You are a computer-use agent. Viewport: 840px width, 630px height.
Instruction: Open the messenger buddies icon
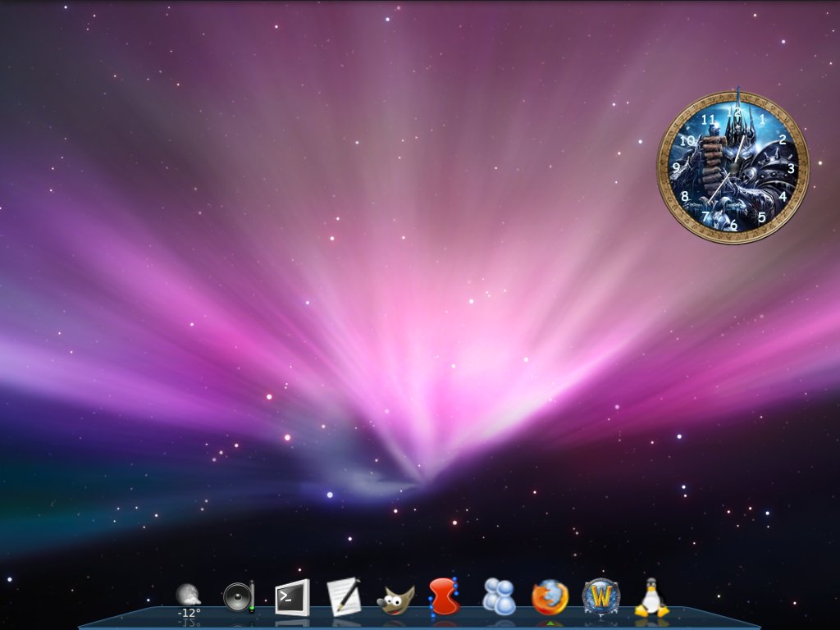coord(499,596)
